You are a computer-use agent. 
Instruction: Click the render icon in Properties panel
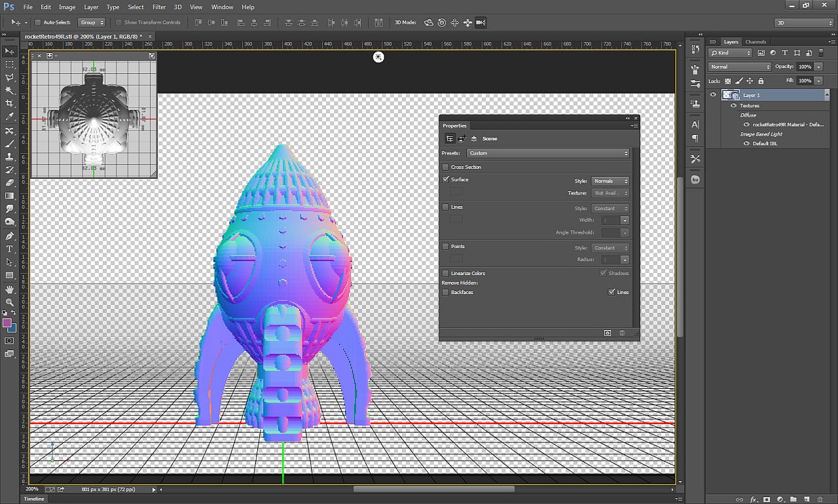608,333
